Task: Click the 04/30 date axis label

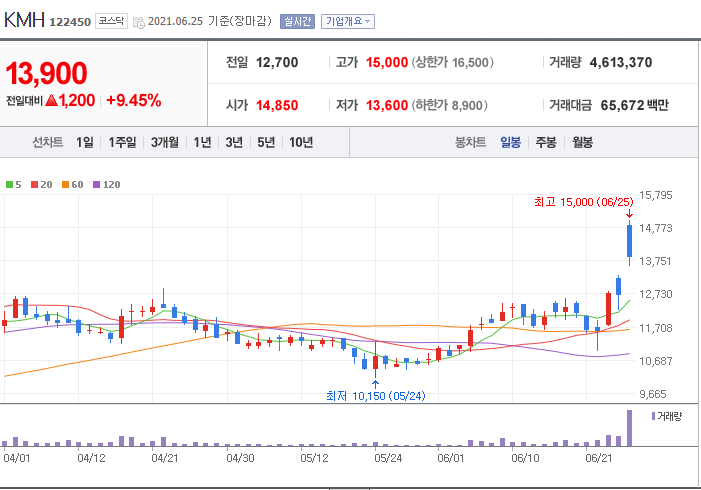Action: [x=240, y=458]
